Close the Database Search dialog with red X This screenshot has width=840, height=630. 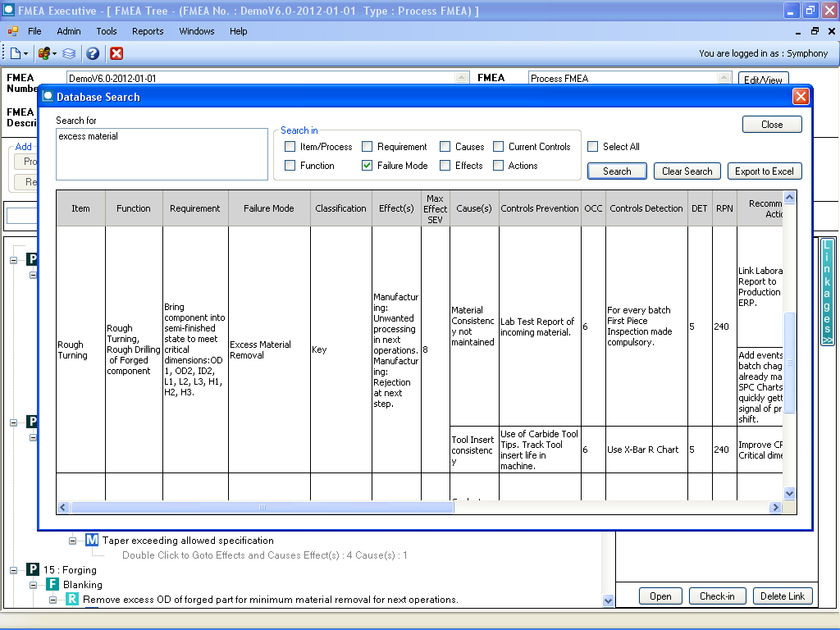tap(801, 97)
